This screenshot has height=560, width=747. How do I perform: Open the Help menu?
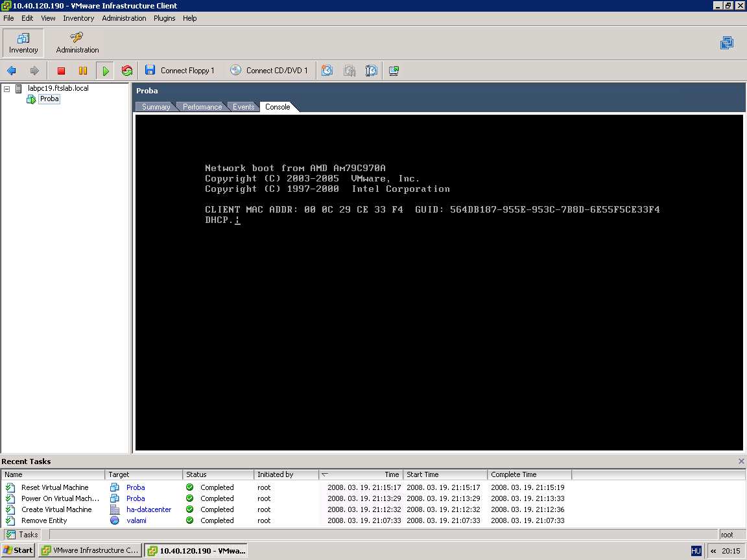[x=189, y=18]
